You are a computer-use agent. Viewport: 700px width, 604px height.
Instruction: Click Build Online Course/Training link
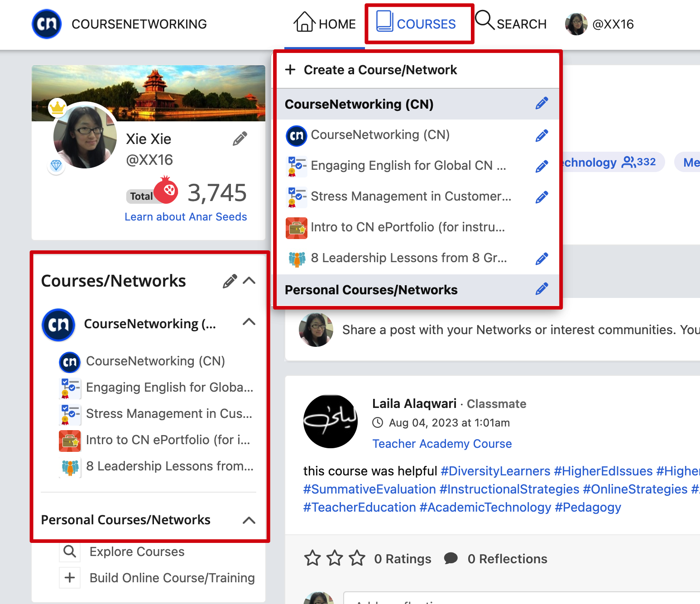coord(172,578)
